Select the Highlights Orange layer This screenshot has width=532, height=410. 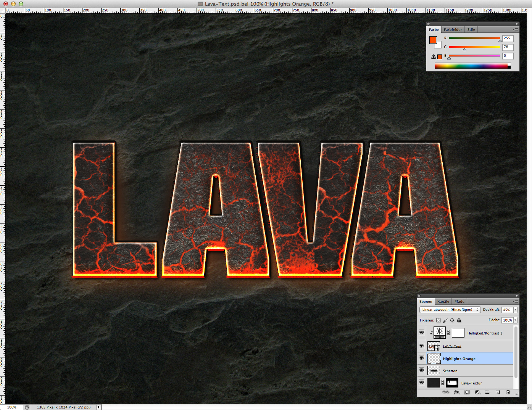coord(459,358)
